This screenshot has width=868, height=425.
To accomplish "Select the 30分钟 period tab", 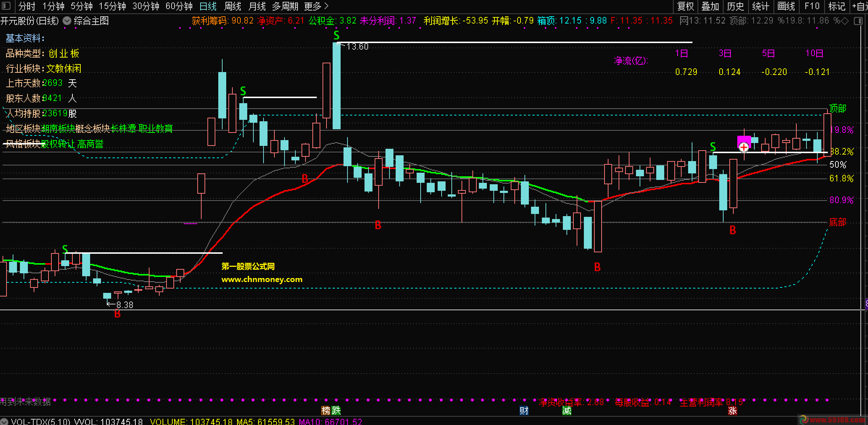I will [x=146, y=6].
